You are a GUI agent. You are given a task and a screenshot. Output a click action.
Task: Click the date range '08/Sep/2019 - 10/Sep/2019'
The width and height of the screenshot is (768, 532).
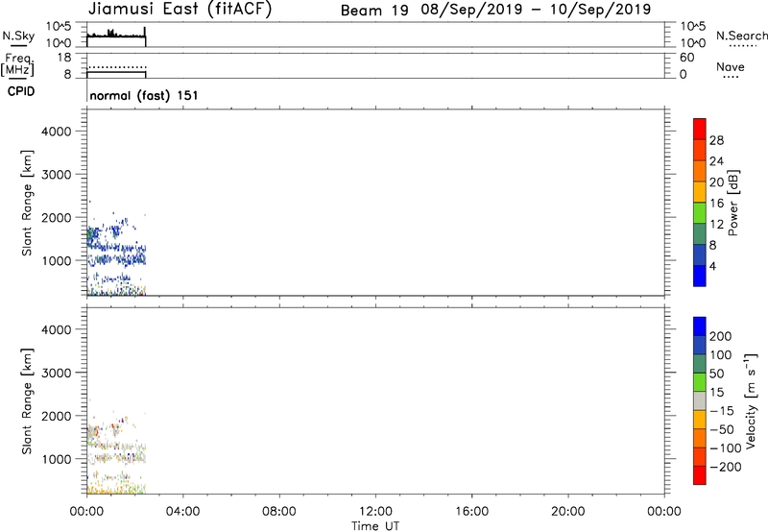coord(536,10)
